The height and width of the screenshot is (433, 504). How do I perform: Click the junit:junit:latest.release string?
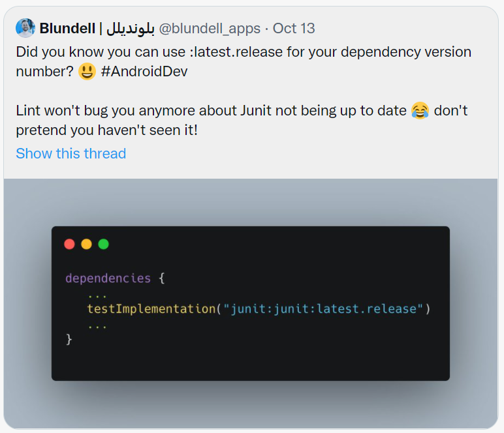(323, 309)
